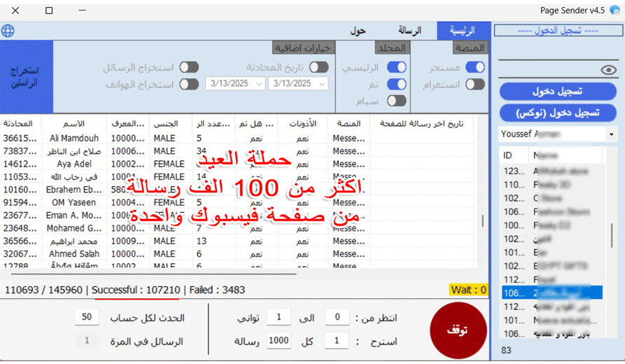Toggle the سبام (spam) folder switch
The width and height of the screenshot is (625, 364).
point(397,101)
